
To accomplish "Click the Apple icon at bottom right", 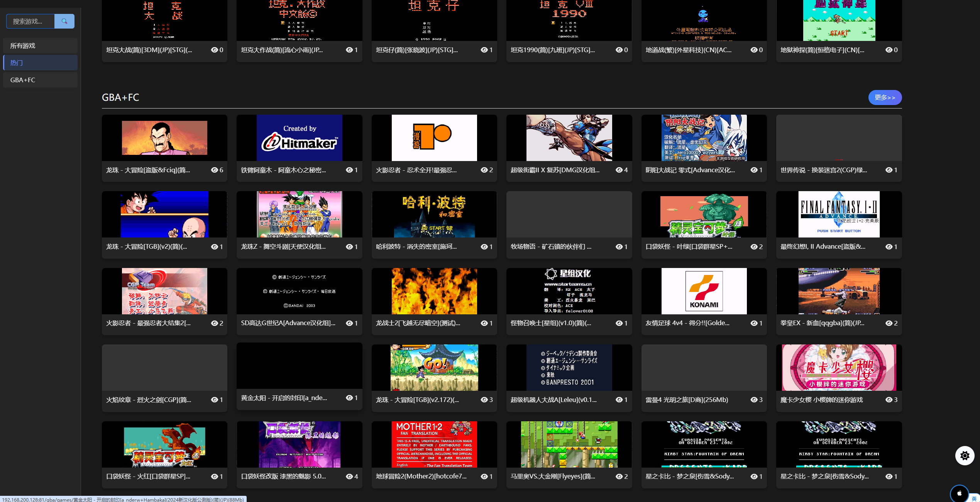I will (x=959, y=493).
